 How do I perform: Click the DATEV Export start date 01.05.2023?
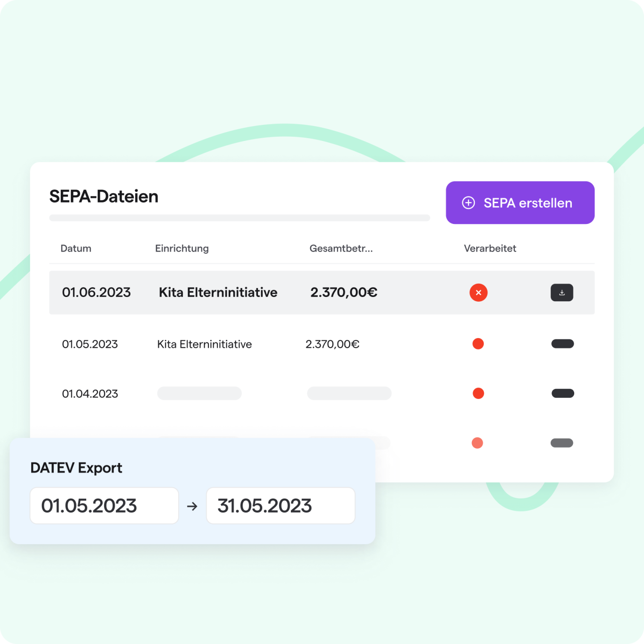[x=104, y=506]
